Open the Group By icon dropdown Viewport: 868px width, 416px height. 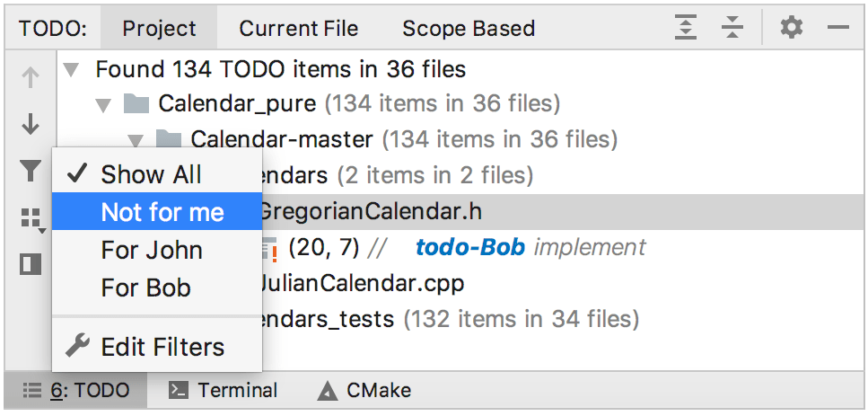pos(31,218)
